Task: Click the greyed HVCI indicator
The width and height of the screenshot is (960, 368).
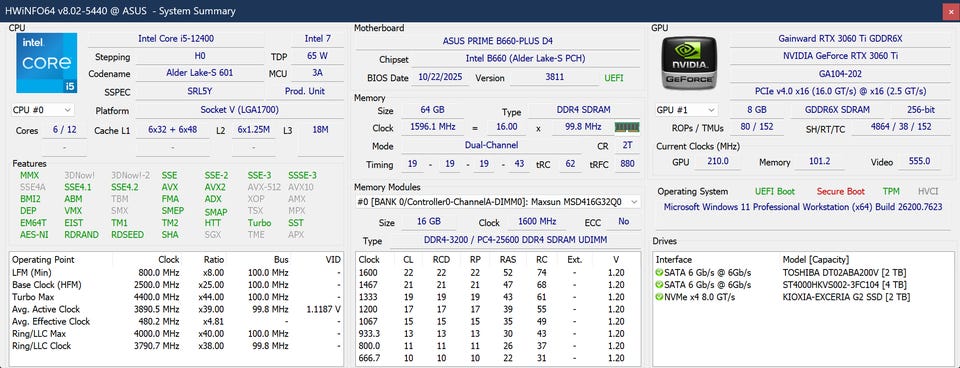Action: tap(928, 192)
